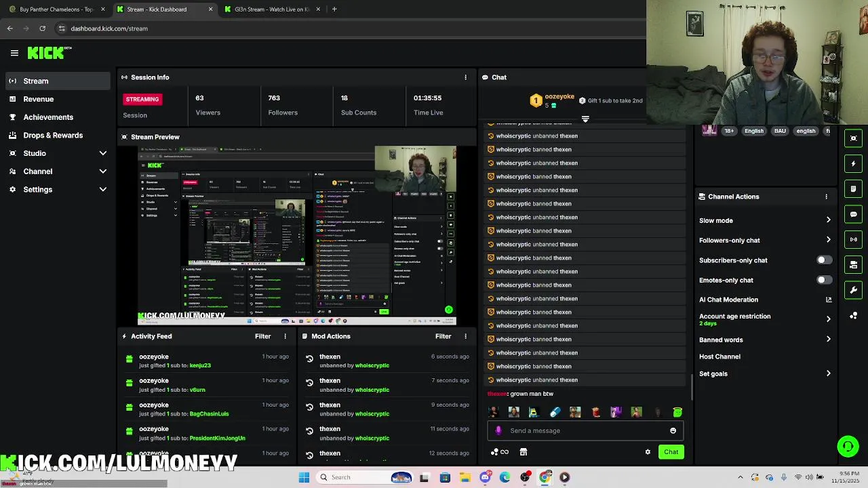
Task: Open the Stream page in the sidebar
Action: pyautogui.click(x=57, y=81)
